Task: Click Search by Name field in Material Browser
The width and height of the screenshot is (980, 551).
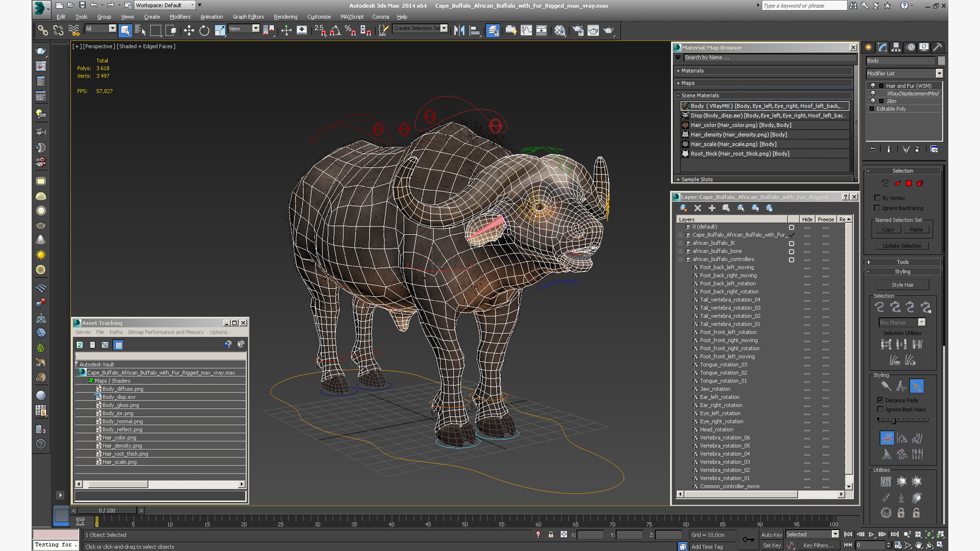Action: [x=770, y=58]
